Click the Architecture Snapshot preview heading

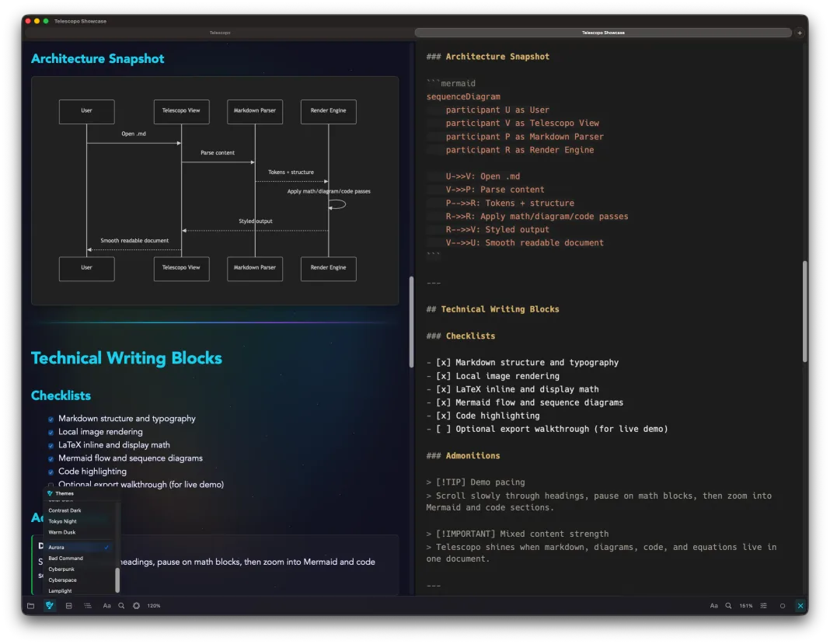(x=97, y=59)
